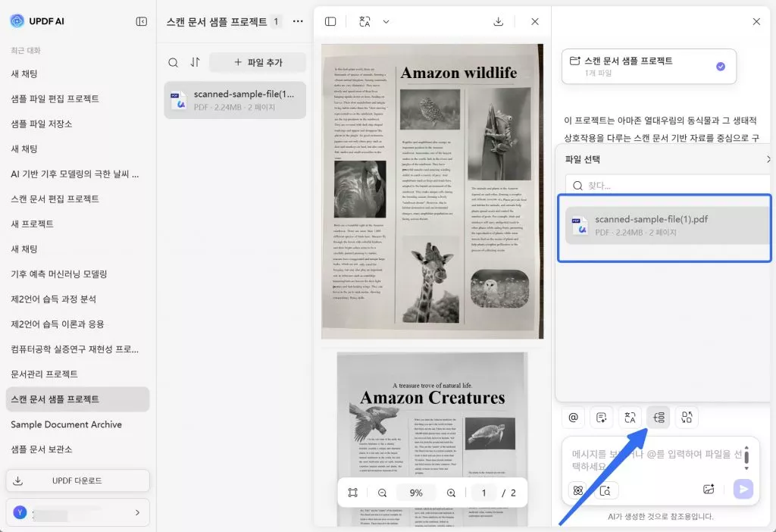Click file count badge beside project title

276,21
